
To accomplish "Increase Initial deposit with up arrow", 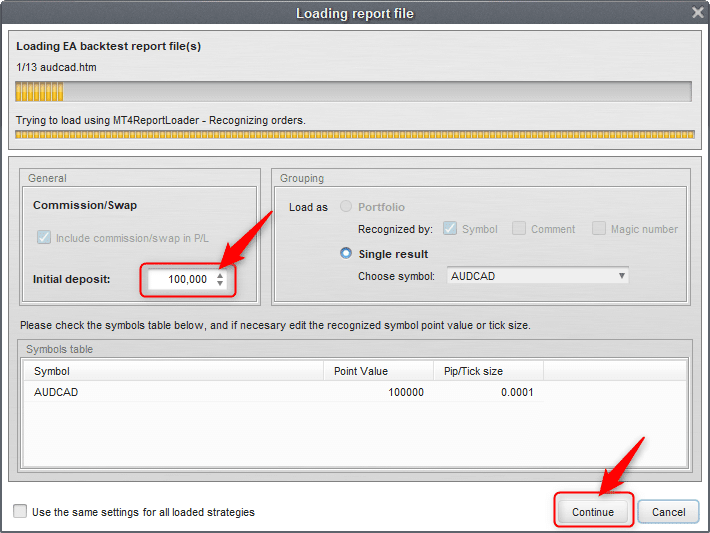I will pyautogui.click(x=220, y=275).
